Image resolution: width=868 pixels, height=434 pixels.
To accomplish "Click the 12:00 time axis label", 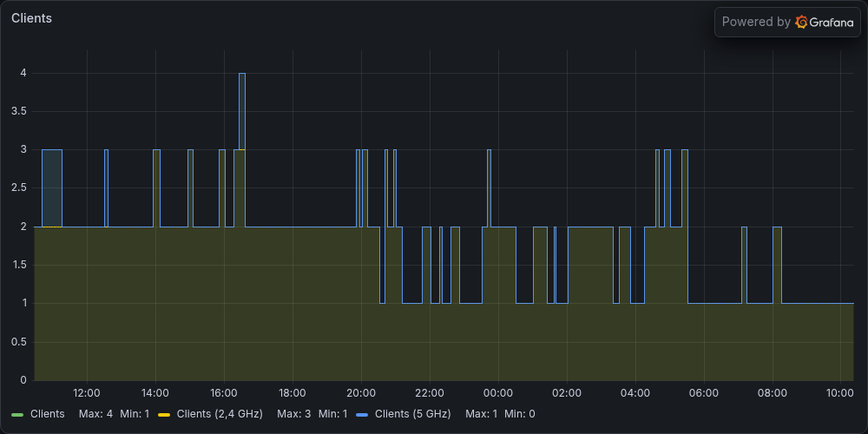I will coord(86,393).
